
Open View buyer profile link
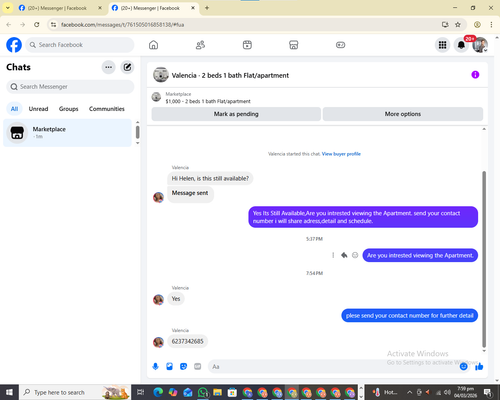click(x=341, y=154)
